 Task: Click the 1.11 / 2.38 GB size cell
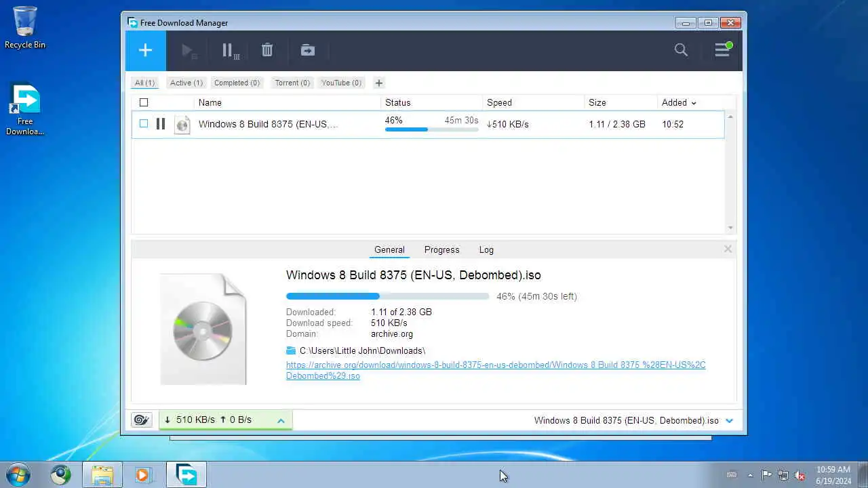(x=617, y=125)
